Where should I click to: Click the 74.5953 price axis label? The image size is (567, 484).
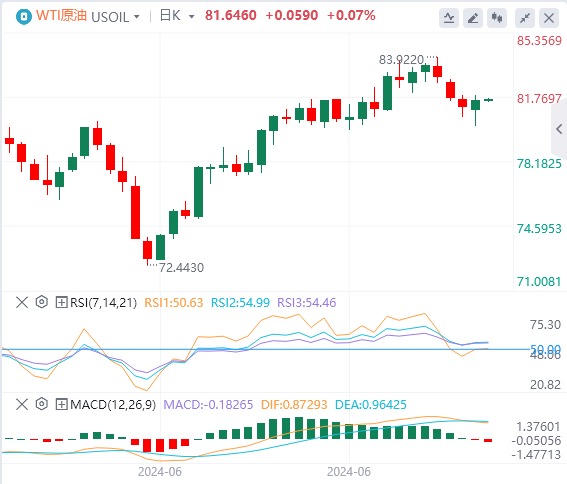click(539, 229)
